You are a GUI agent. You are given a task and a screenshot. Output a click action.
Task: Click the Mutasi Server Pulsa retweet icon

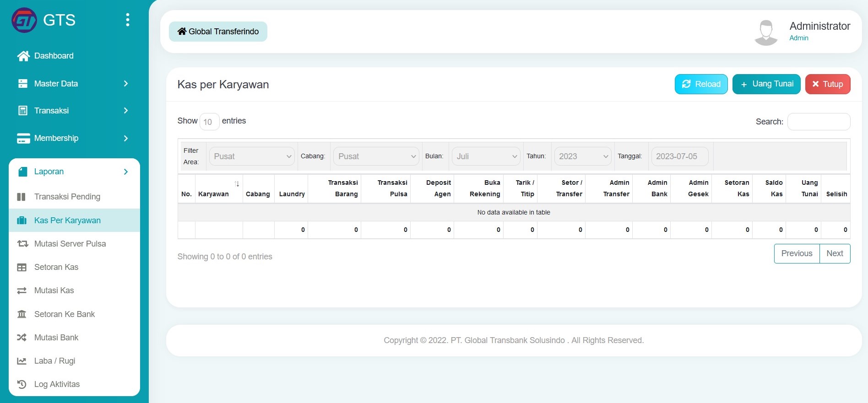click(x=22, y=244)
